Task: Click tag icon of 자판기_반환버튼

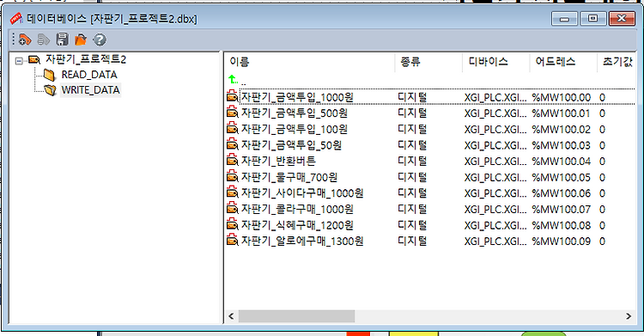Action: 233,160
